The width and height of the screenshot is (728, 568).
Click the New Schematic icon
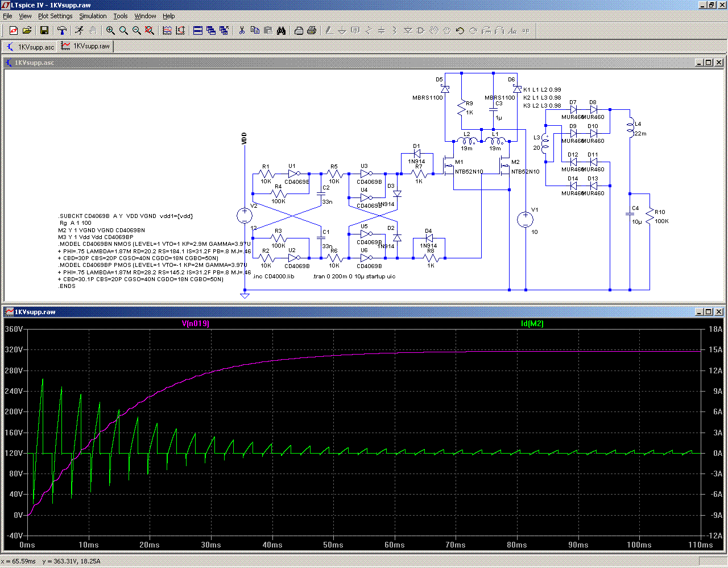click(14, 31)
